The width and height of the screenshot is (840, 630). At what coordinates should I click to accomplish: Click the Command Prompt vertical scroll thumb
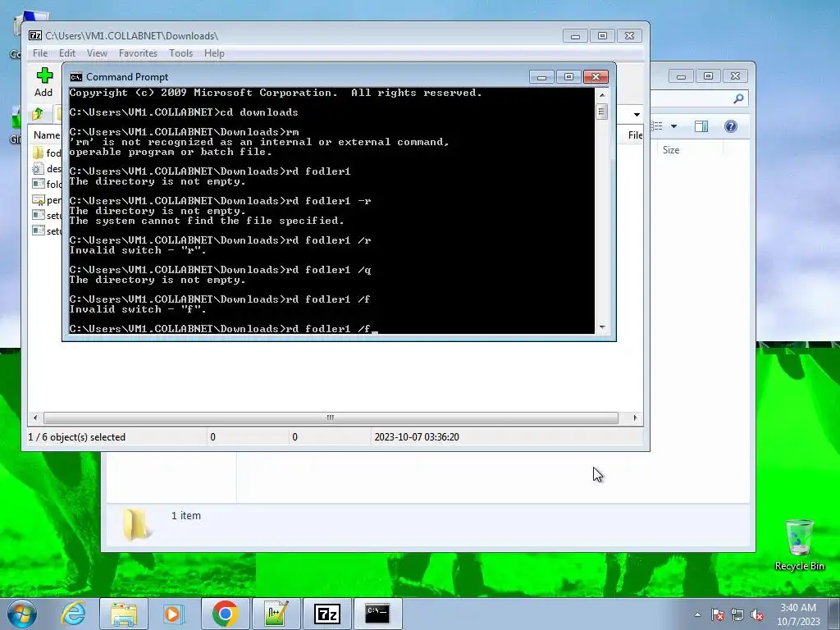602,112
